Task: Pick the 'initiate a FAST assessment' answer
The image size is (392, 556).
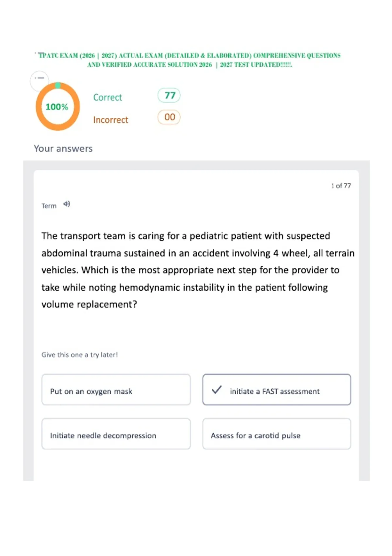Action: (277, 390)
